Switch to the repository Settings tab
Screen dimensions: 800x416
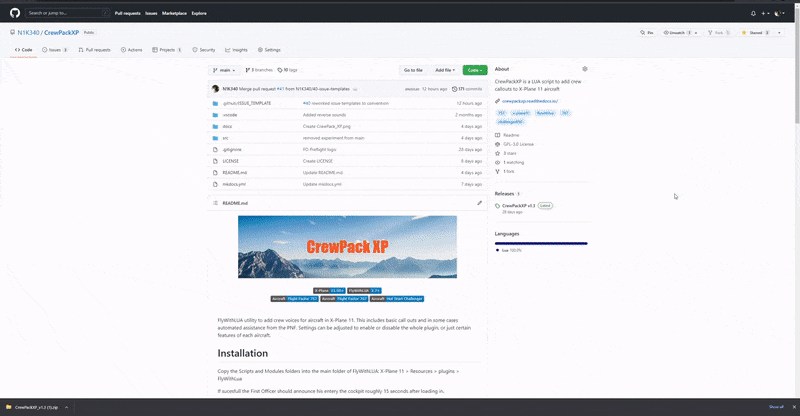click(x=269, y=50)
